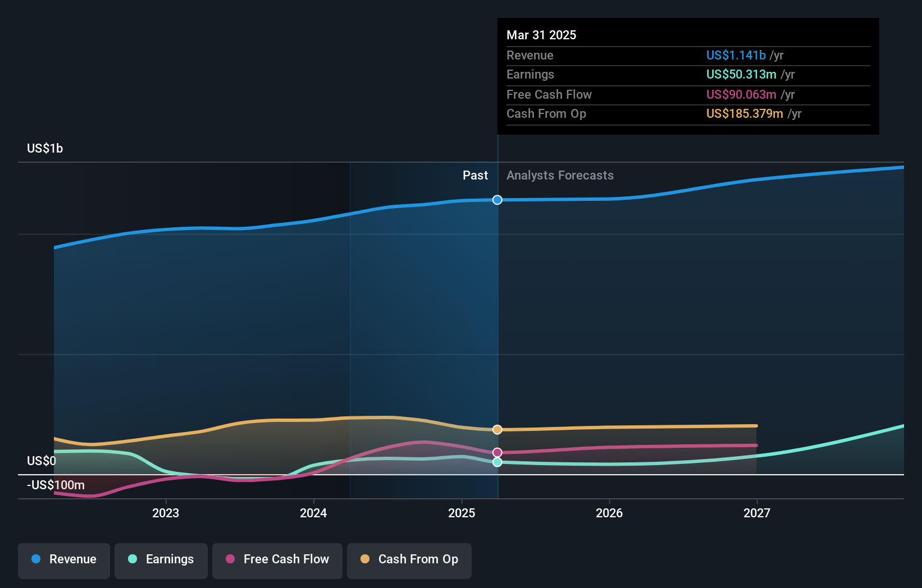
Task: Toggle the Free Cash Flow legend button
Action: point(277,561)
